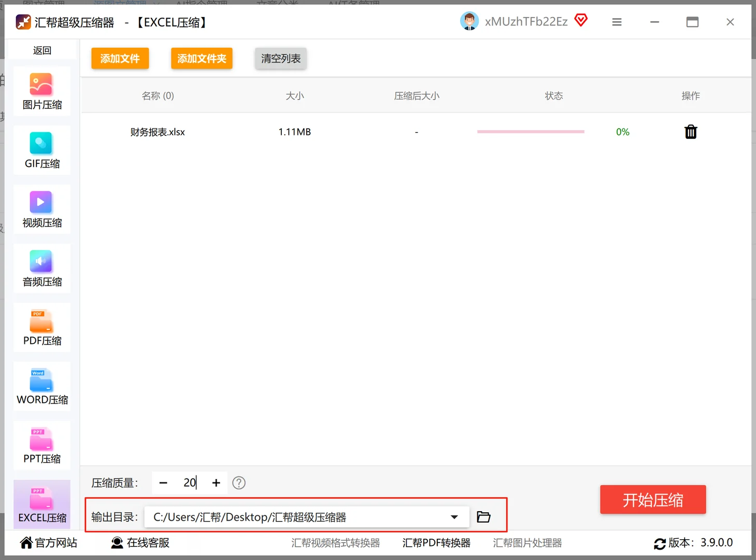Select the 图片压缩 tool in the sidebar
756x560 pixels.
[x=41, y=91]
